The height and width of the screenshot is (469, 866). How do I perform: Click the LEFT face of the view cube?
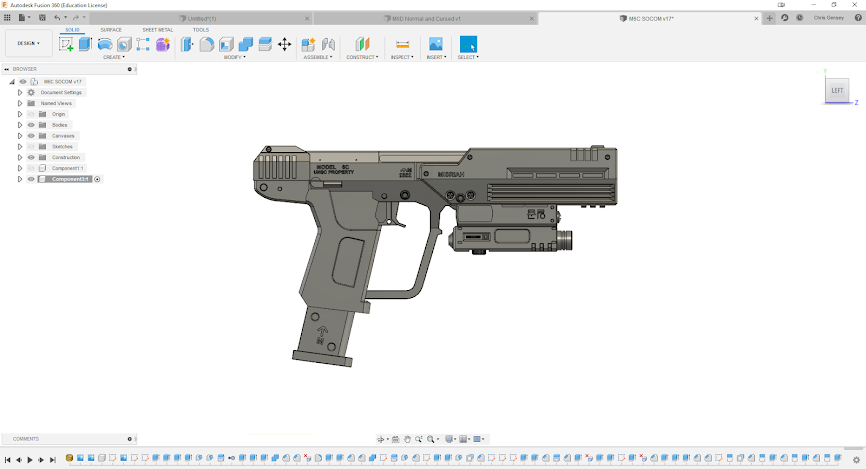point(837,91)
